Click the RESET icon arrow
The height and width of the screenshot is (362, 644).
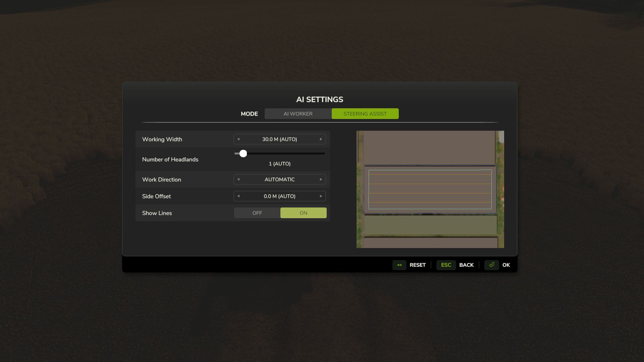(x=399, y=265)
